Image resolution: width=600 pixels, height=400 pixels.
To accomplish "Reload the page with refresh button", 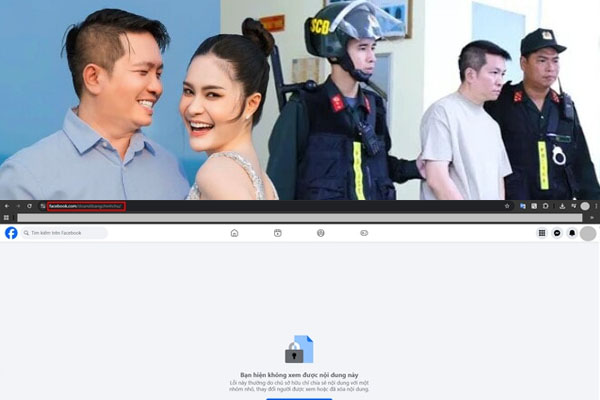I will click(29, 206).
